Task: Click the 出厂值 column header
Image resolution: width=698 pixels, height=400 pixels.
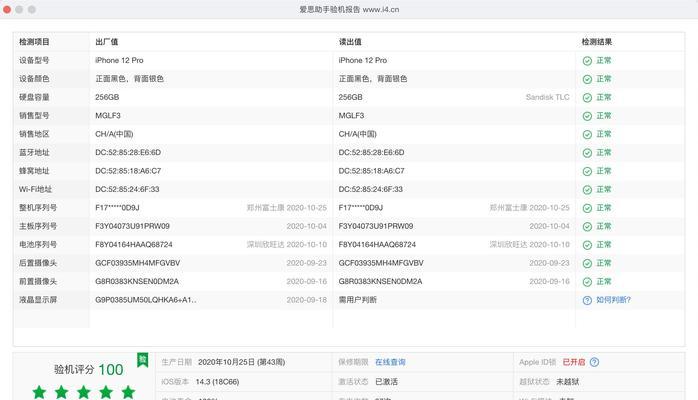Action: 106,42
